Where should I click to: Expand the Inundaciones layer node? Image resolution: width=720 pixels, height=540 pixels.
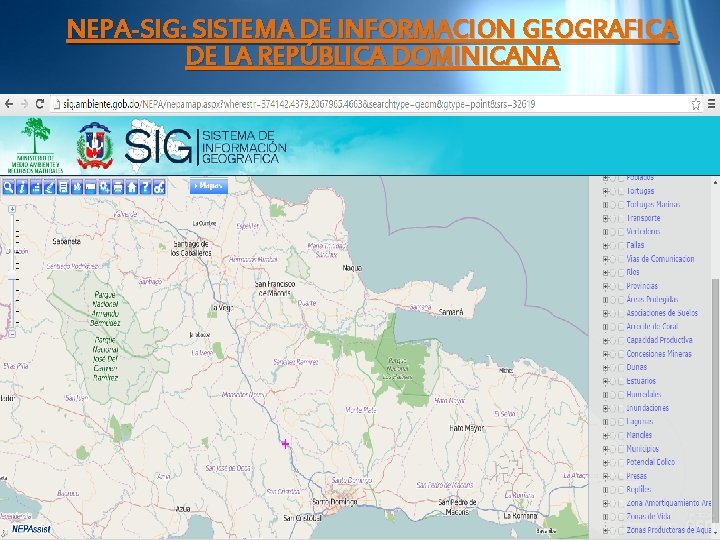pyautogui.click(x=605, y=409)
